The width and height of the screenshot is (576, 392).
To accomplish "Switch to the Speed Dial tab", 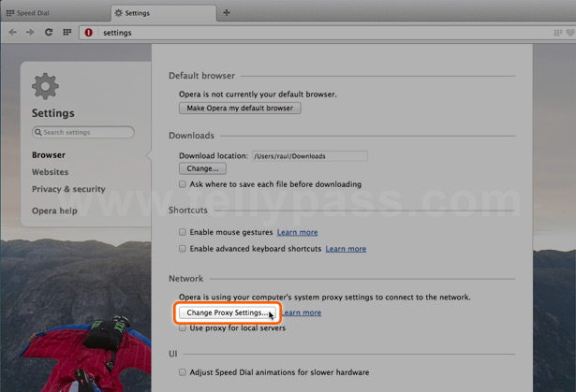I will coord(55,13).
